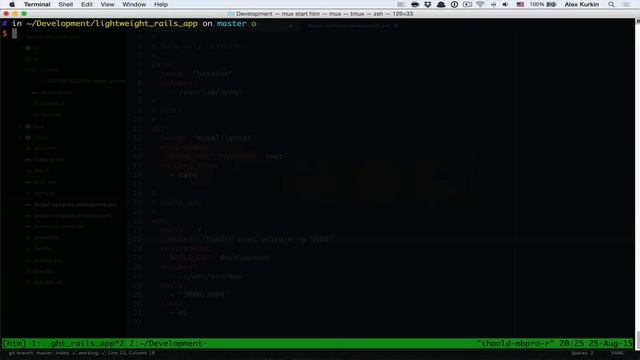Image resolution: width=640 pixels, height=360 pixels.
Task: Click the "thoold-mbpro-r" hostname in status bar
Action: pos(515,343)
